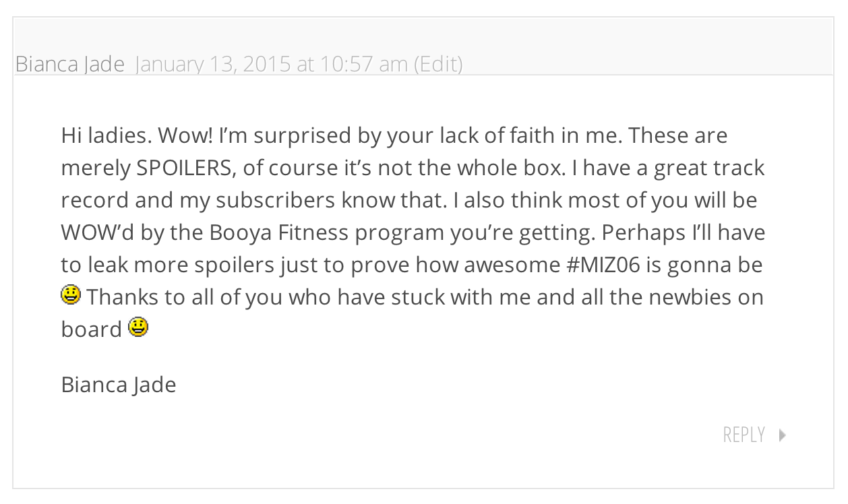Click the word "WOW'd" in comment
The image size is (848, 504).
(101, 232)
